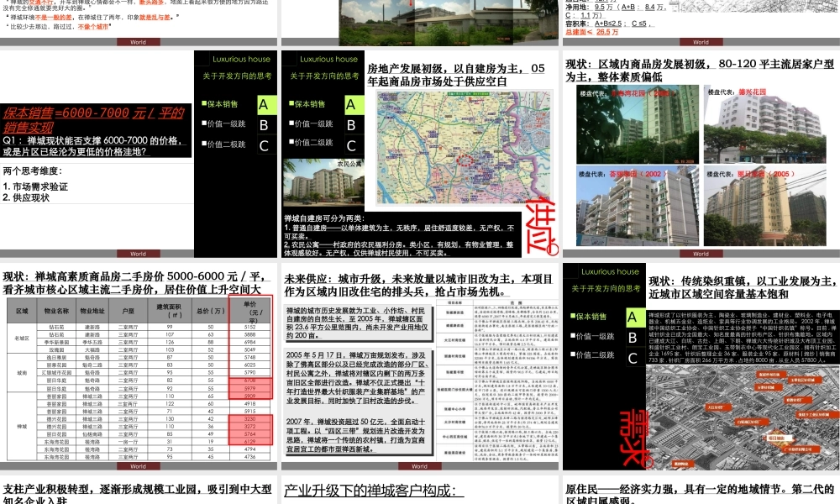Viewport: 840px width, 504px height.
Task: Click 保本销售 bullet on the 6000-7000 price slide
Action: tap(219, 104)
